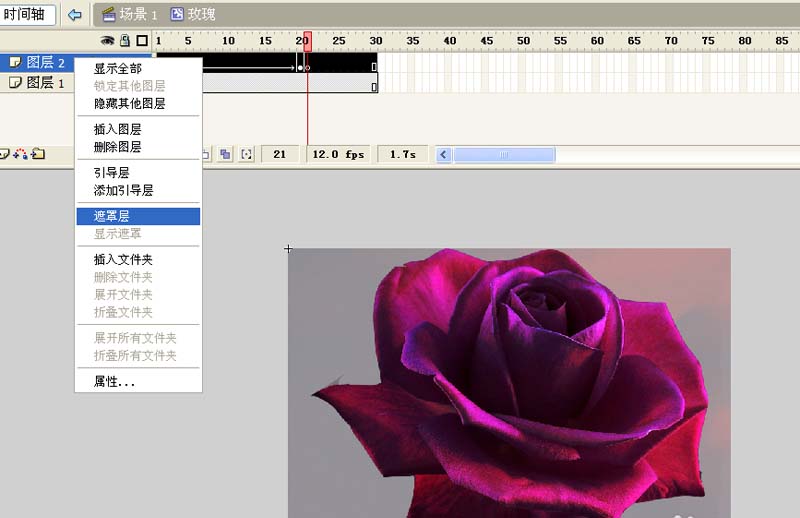Choose 遮罩层 mask layer menu item
Screen dimensions: 800x518
(x=138, y=216)
